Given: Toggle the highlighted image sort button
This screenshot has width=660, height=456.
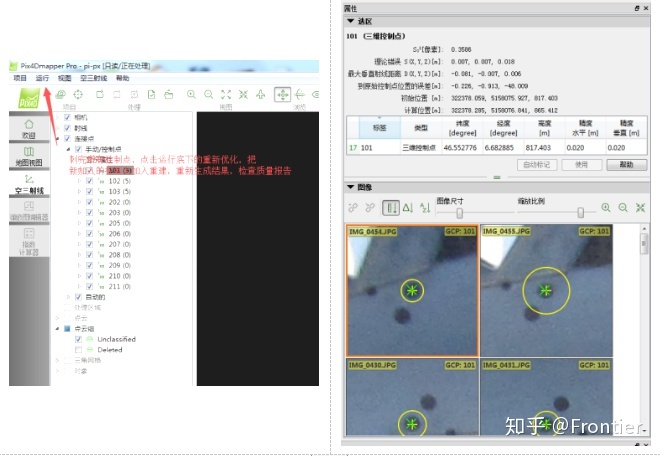Looking at the screenshot, I should click(391, 208).
